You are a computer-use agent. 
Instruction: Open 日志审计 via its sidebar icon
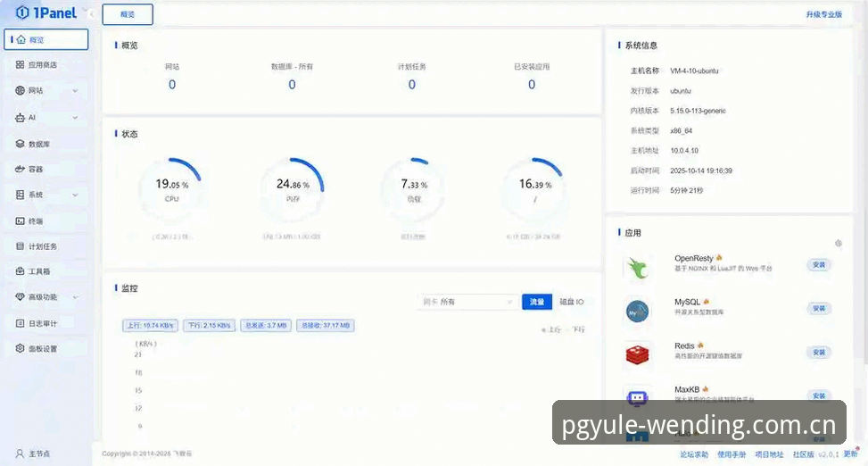pyautogui.click(x=20, y=323)
